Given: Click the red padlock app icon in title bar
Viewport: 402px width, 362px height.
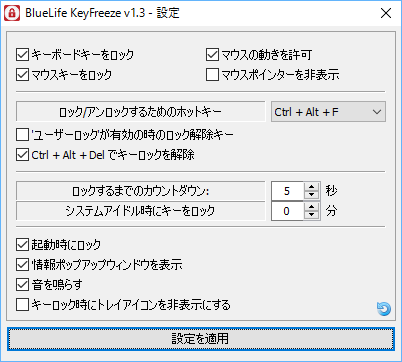Looking at the screenshot, I should pos(12,13).
